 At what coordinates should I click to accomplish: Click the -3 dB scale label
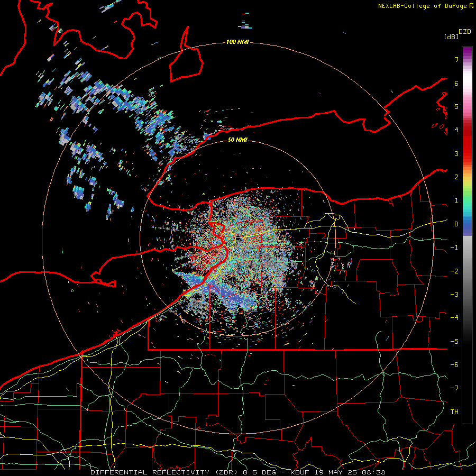[454, 295]
